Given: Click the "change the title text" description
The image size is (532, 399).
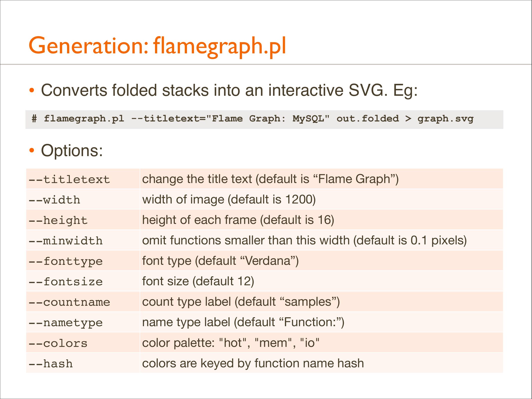Looking at the screenshot, I should pyautogui.click(x=270, y=179).
